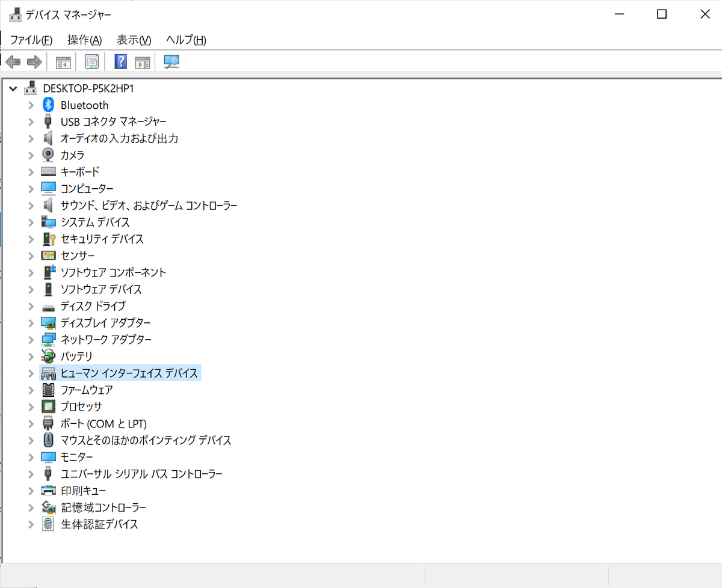722x588 pixels.
Task: Toggle the console tree pane icon
Action: point(63,61)
